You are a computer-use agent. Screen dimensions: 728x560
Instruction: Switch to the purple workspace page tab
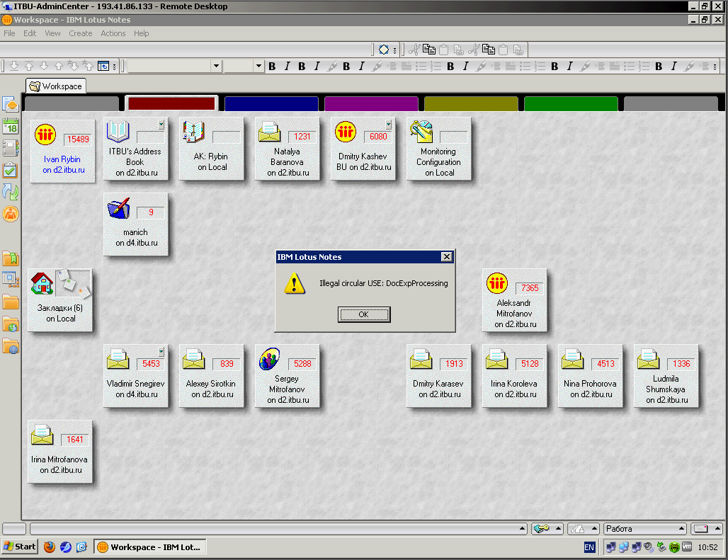point(371,104)
